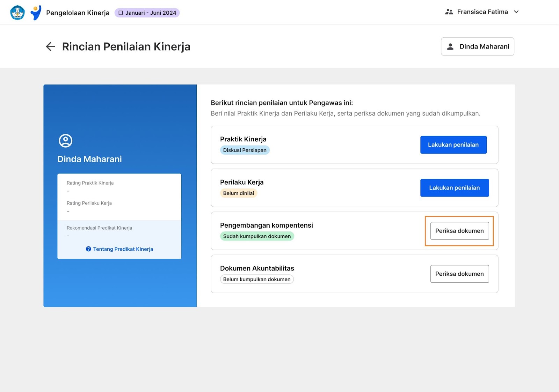The image size is (559, 392).
Task: Click Dinda Maharani name in blue panel
Action: (89, 159)
